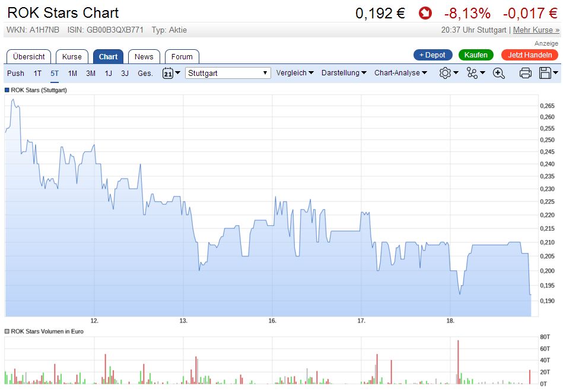Switch to the Übersicht tab
Image resolution: width=563 pixels, height=392 pixels.
pos(28,57)
